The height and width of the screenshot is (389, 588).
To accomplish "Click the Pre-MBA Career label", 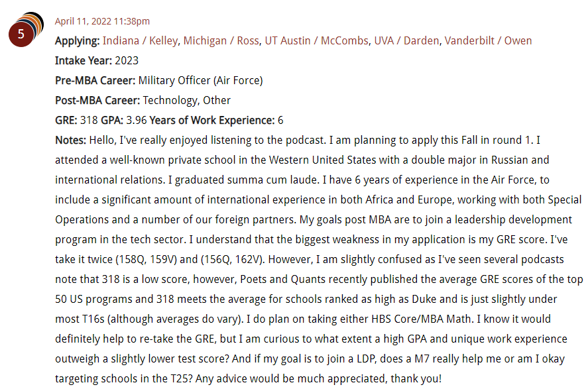I will (95, 80).
